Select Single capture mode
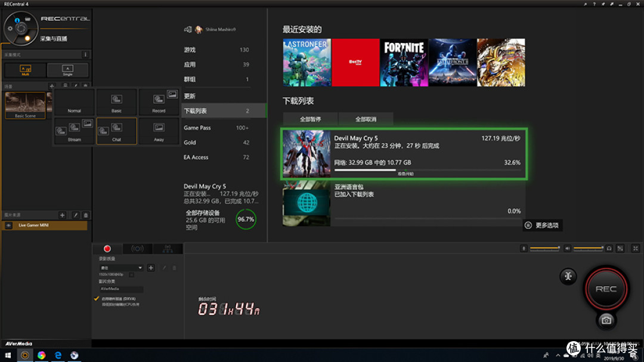The width and height of the screenshot is (644, 362). coord(67,70)
